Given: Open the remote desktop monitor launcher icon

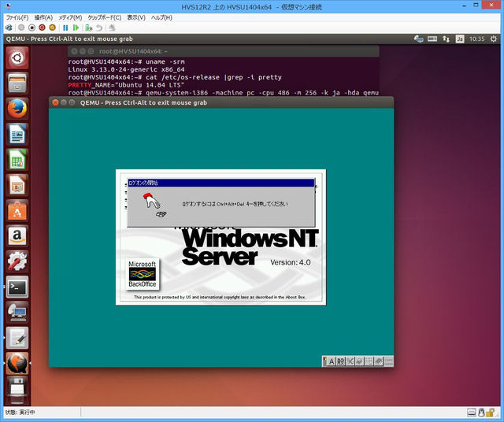Looking at the screenshot, I should point(17,313).
